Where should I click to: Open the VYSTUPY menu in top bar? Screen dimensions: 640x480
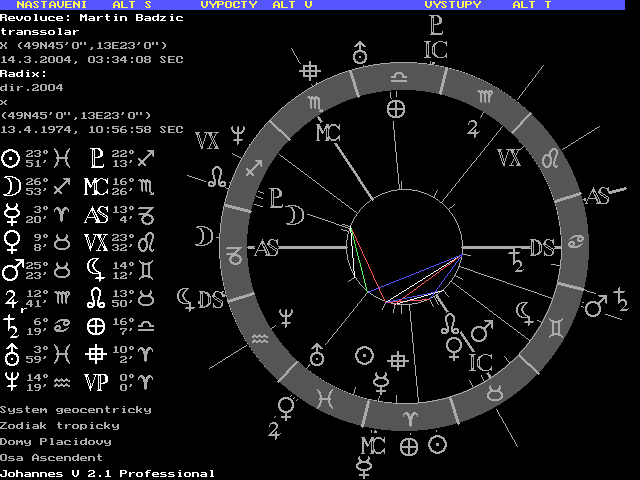[452, 5]
